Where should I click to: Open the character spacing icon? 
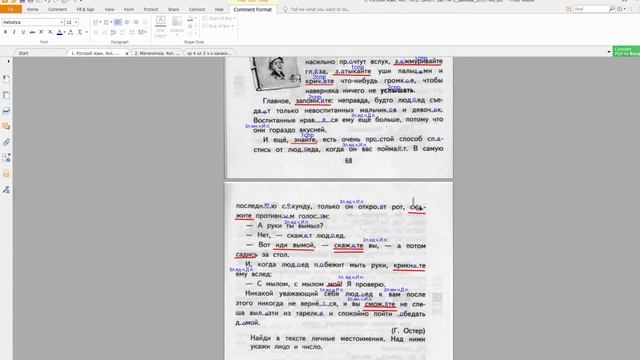pos(71,32)
